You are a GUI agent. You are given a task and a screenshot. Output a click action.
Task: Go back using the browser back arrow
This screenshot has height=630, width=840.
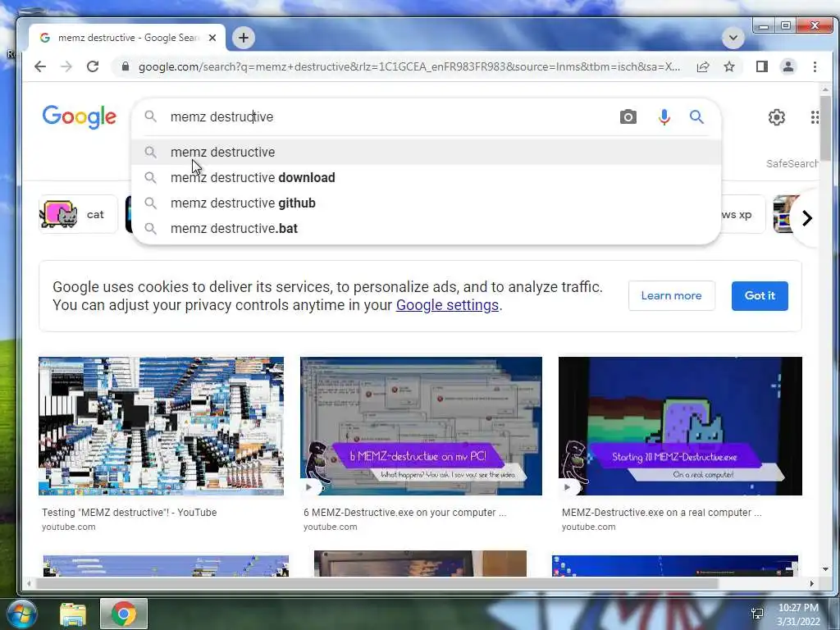click(40, 66)
